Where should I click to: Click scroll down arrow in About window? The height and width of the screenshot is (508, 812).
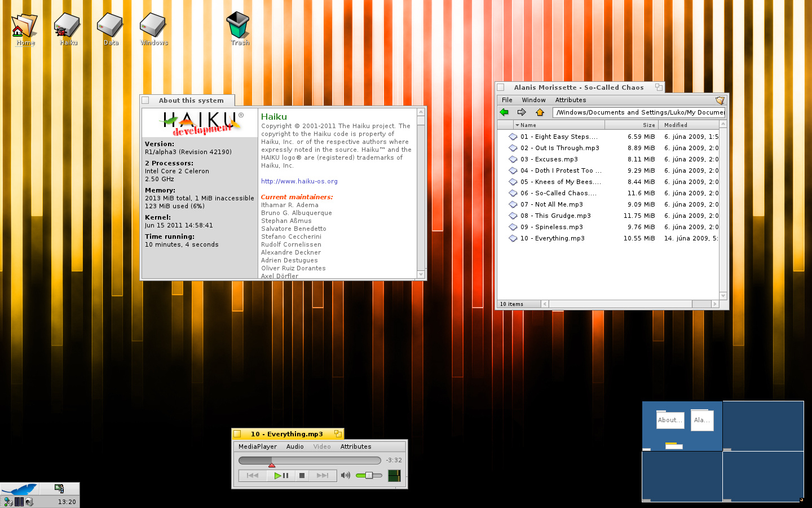click(421, 274)
